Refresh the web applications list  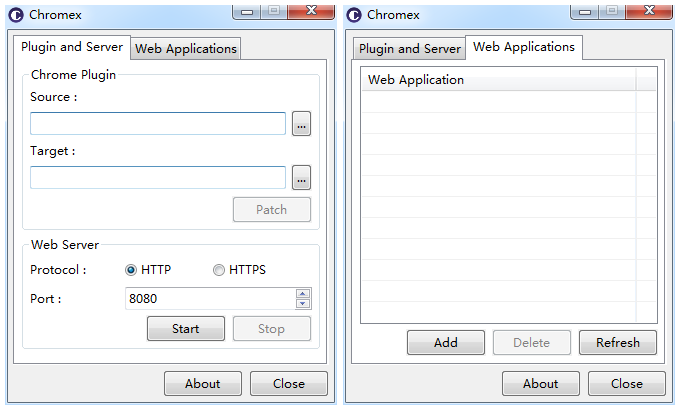click(x=618, y=342)
